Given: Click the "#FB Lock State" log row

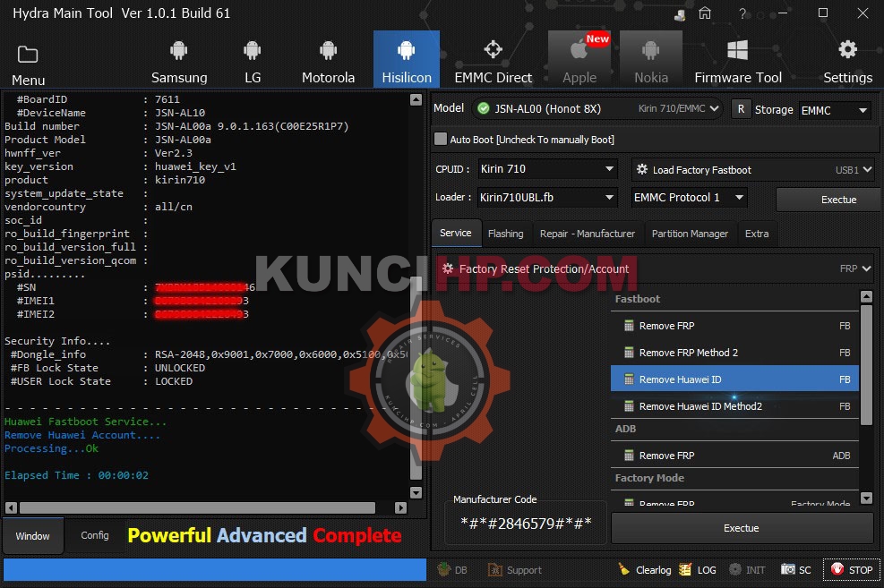Looking at the screenshot, I should click(x=107, y=368).
